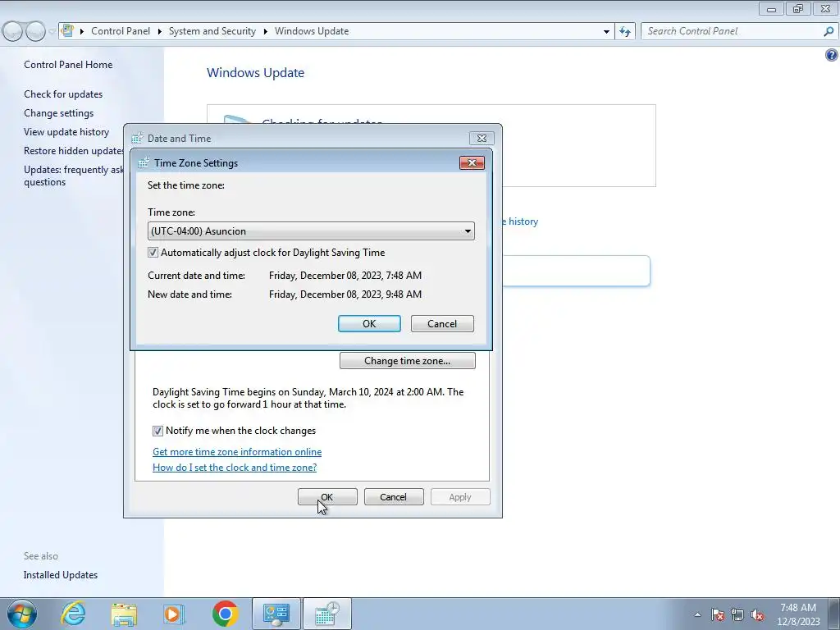Click Check for updates link
The width and height of the screenshot is (840, 630).
tap(63, 94)
